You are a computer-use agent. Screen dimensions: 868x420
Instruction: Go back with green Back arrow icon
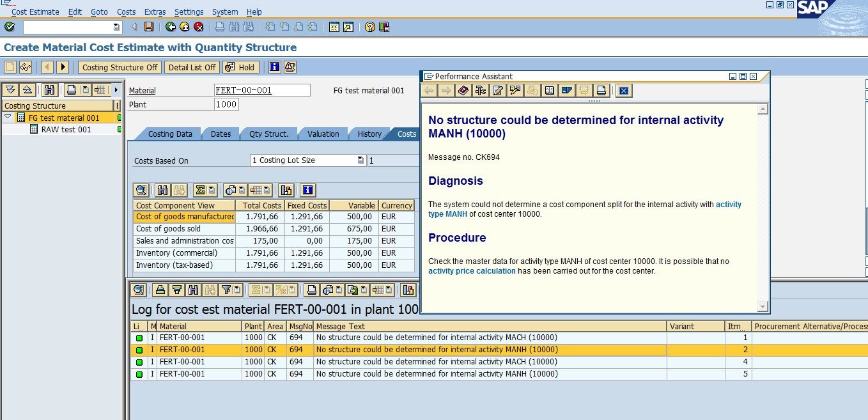click(170, 27)
